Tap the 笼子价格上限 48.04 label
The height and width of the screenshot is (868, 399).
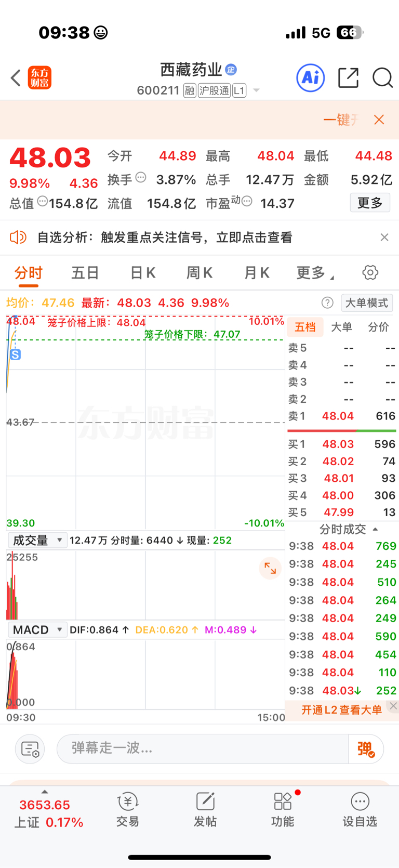97,322
